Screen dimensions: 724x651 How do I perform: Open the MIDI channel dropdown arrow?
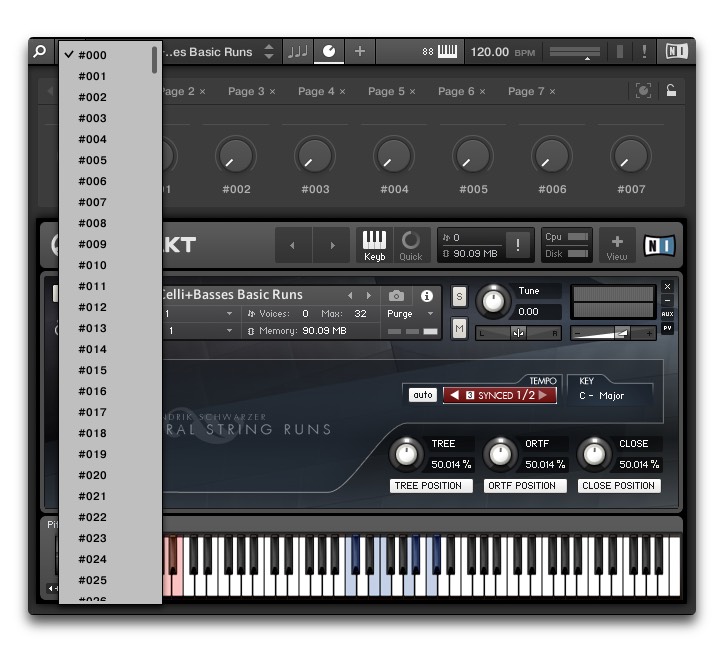(x=229, y=331)
